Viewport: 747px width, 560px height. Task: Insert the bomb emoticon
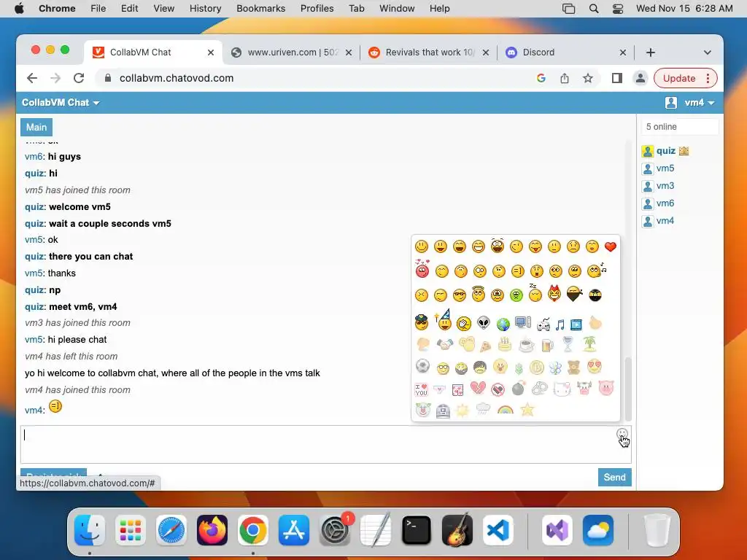519,388
